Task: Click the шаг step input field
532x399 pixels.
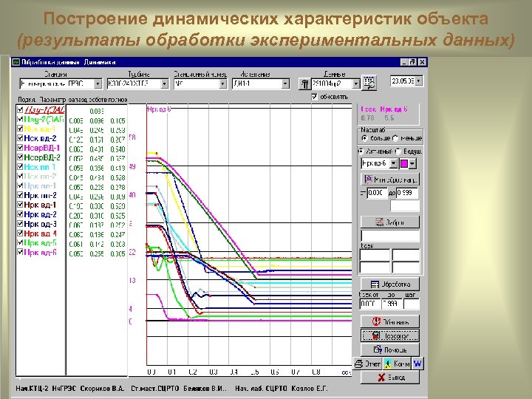Action: pyautogui.click(x=412, y=304)
